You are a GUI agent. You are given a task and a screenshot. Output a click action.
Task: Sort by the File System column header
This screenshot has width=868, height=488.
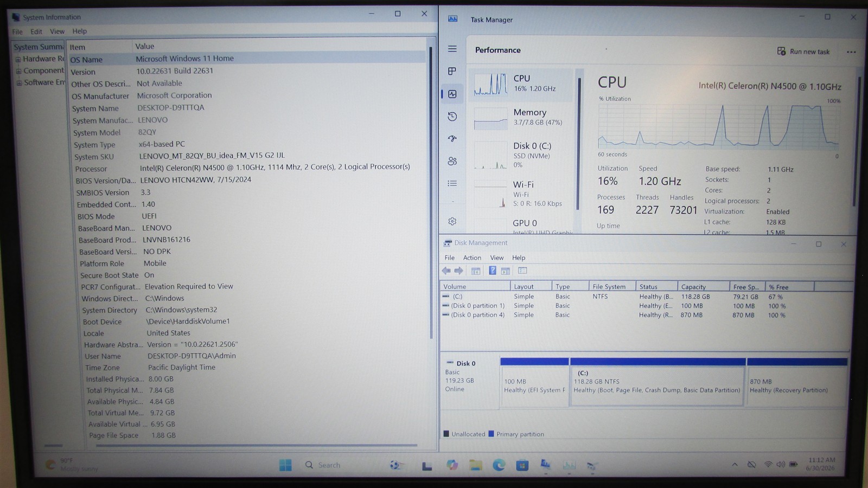point(612,286)
